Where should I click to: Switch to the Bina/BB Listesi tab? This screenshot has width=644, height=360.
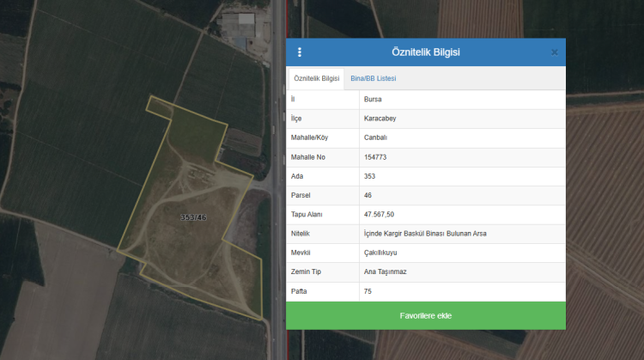point(373,79)
